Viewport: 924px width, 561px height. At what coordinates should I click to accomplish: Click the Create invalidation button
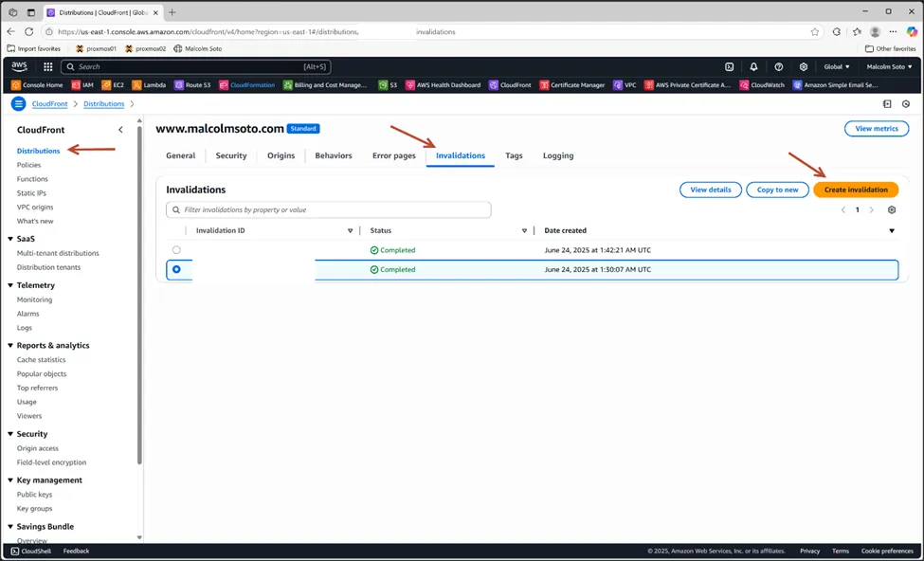click(x=856, y=190)
